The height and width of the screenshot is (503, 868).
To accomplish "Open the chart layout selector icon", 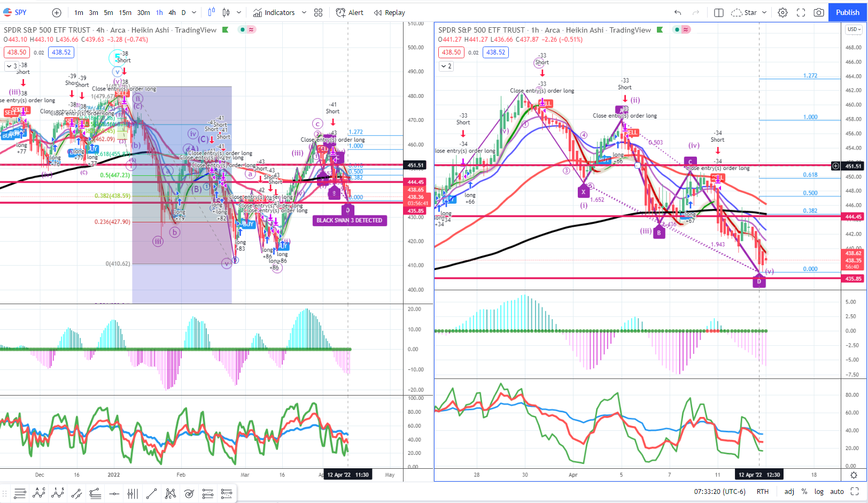I will (719, 12).
